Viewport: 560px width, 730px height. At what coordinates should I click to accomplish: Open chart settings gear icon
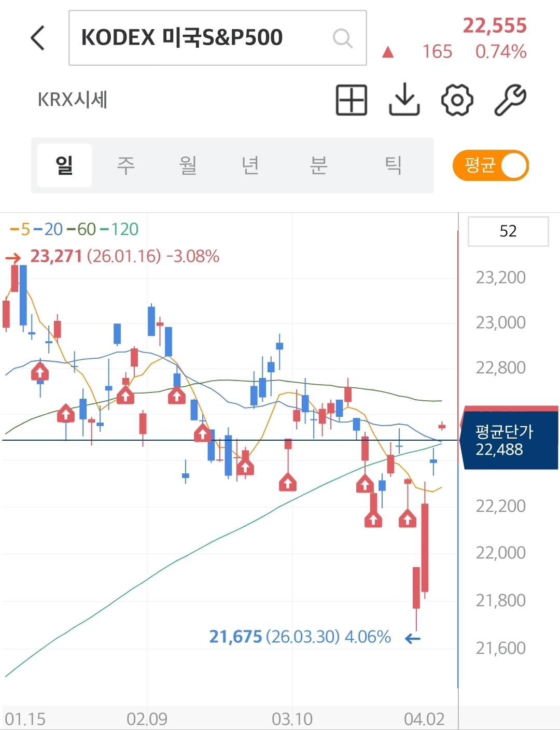[x=457, y=100]
